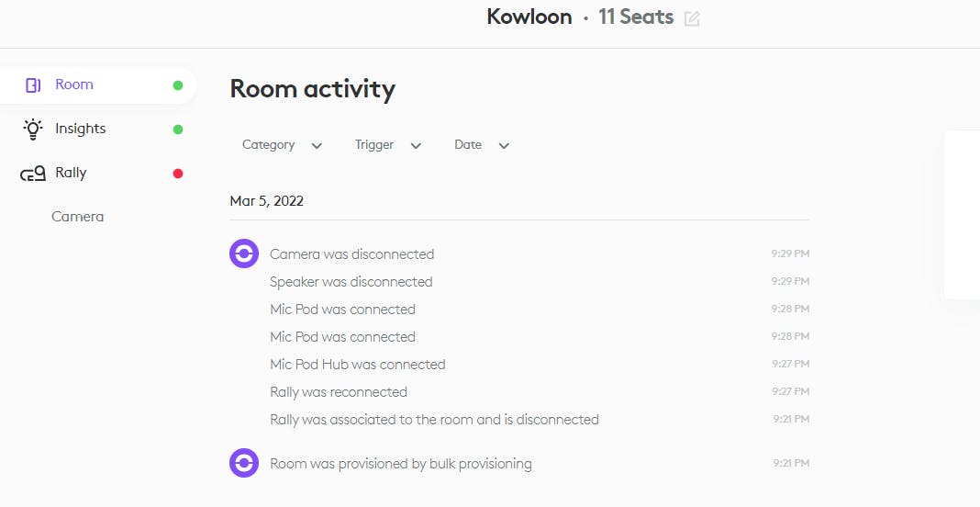The image size is (980, 507).
Task: Select the Rally menu item
Action: [71, 173]
